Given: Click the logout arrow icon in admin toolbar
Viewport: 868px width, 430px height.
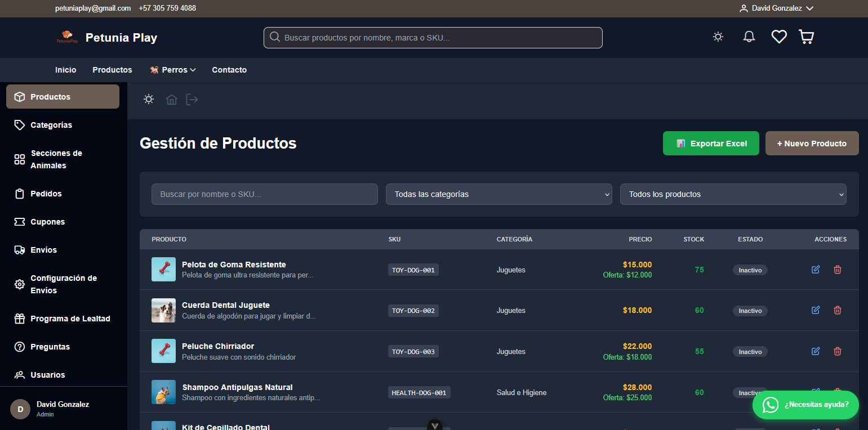Looking at the screenshot, I should tap(192, 100).
